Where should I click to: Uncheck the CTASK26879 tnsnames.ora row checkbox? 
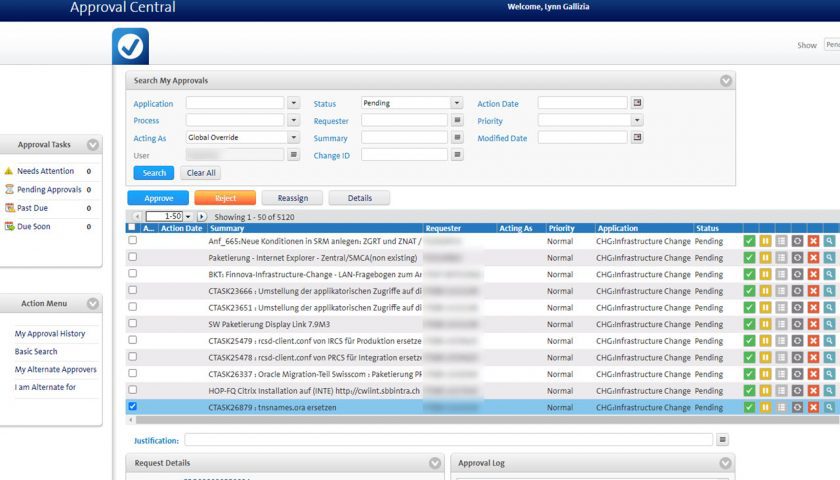pyautogui.click(x=133, y=407)
